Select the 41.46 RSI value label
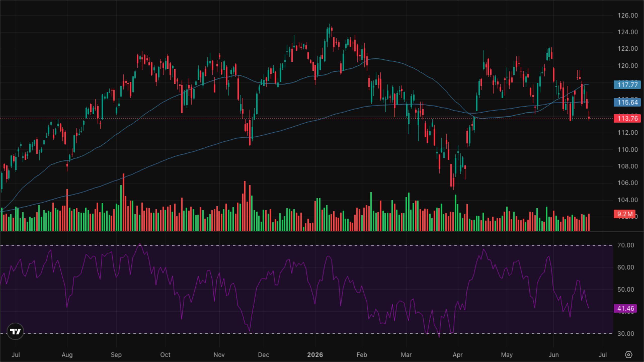This screenshot has width=644, height=362. [625, 308]
